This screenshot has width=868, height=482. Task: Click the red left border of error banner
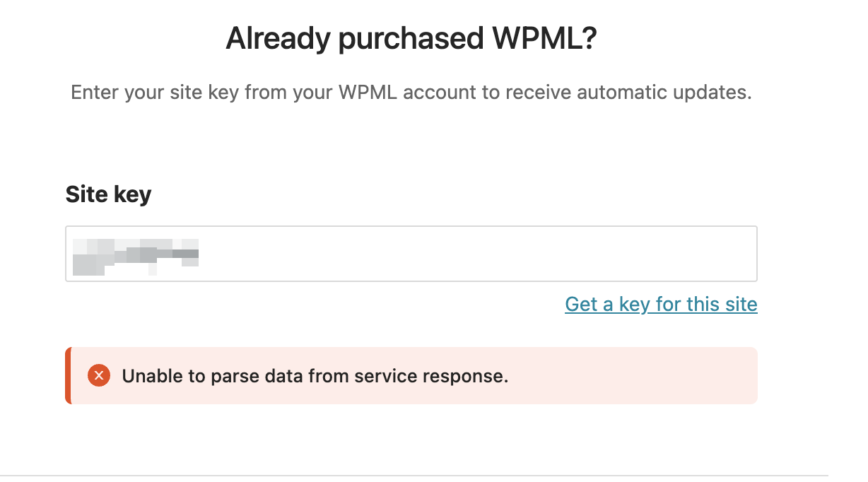(68, 376)
